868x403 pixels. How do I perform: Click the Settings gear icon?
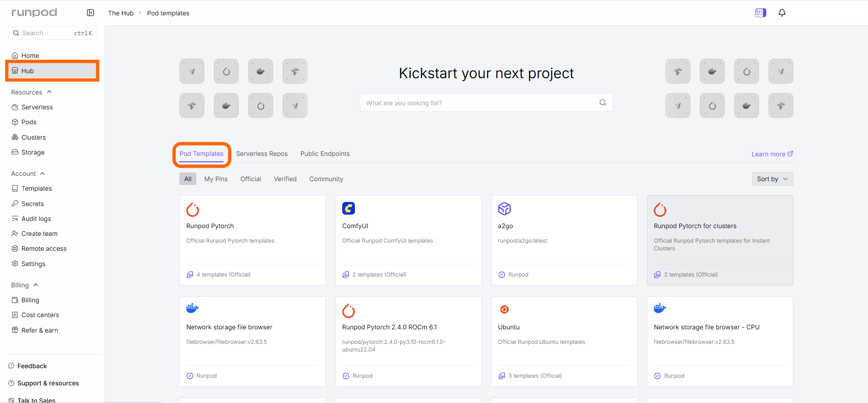click(15, 264)
